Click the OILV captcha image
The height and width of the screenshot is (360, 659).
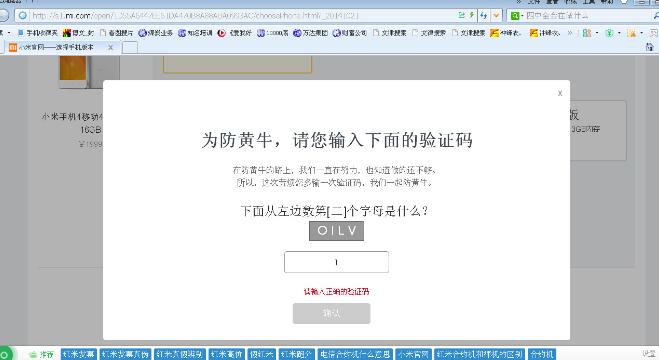coord(336,231)
